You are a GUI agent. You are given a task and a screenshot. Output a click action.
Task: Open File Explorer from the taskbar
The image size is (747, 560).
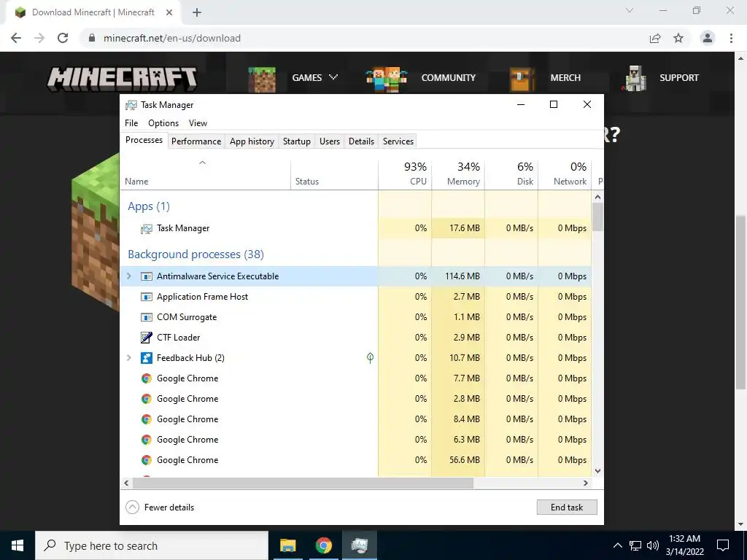[x=287, y=545]
